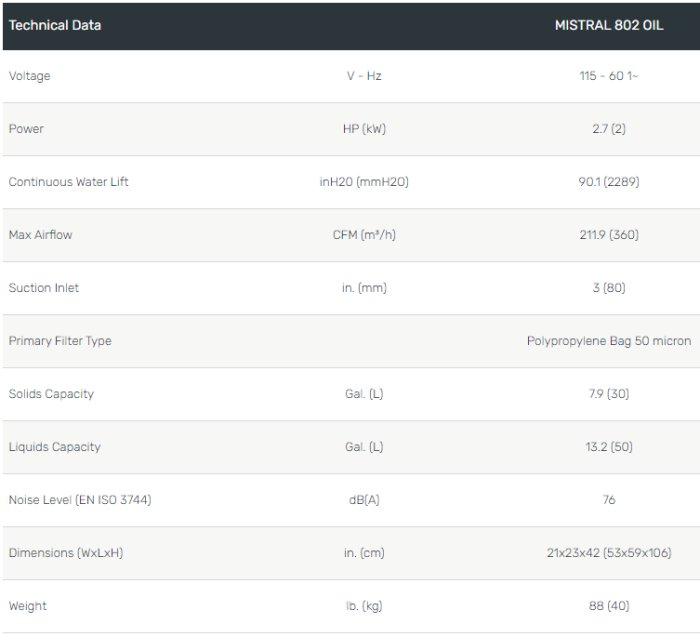Click the HP (kW) unit cell
This screenshot has height=637, width=700.
(x=363, y=129)
